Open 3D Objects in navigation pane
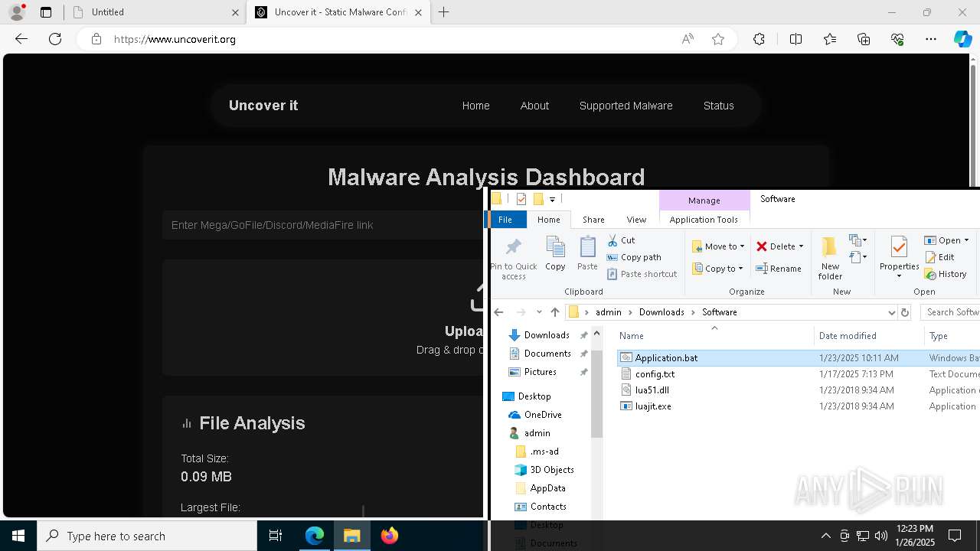This screenshot has height=551, width=980. [x=551, y=470]
